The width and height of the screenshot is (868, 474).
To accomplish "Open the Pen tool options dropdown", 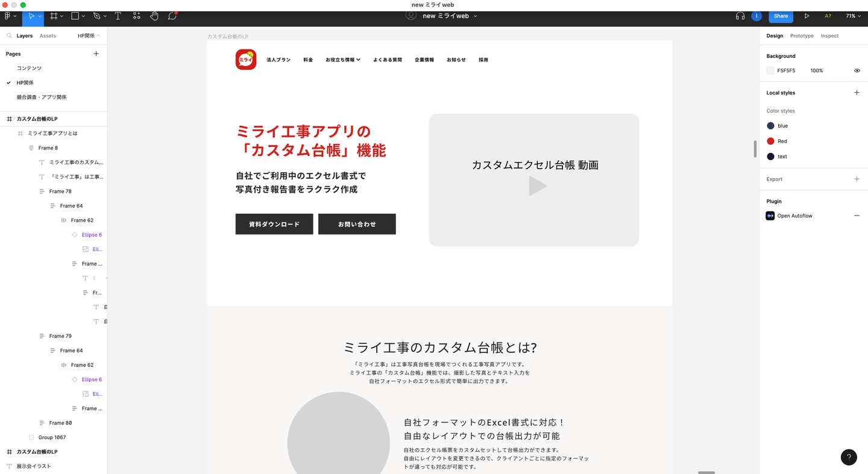I will pyautogui.click(x=105, y=16).
